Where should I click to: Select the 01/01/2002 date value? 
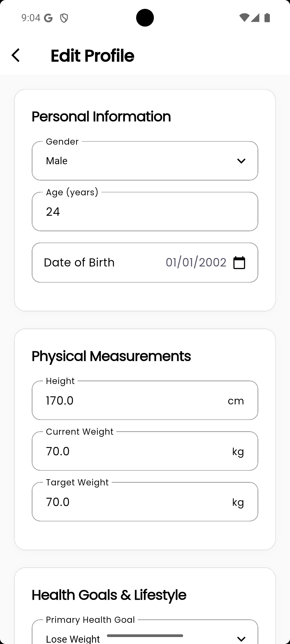point(196,262)
